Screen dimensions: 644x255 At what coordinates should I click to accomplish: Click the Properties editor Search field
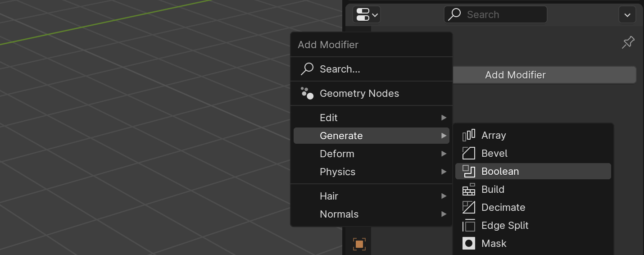(x=495, y=14)
